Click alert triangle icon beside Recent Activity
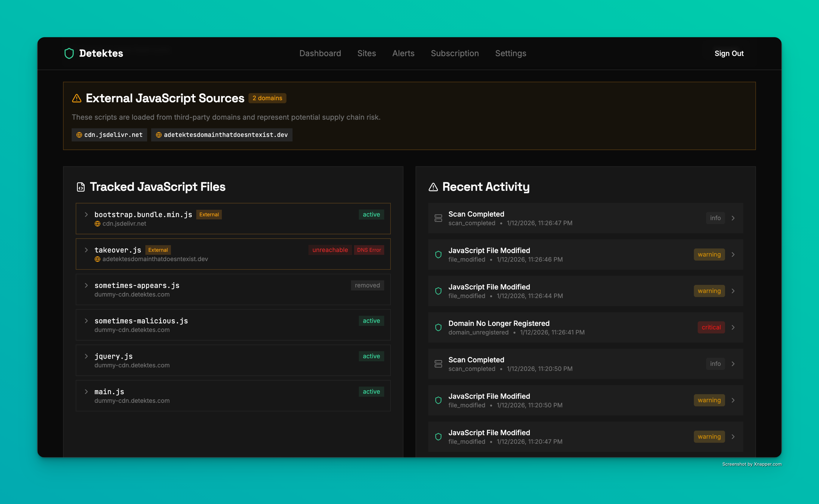 433,187
